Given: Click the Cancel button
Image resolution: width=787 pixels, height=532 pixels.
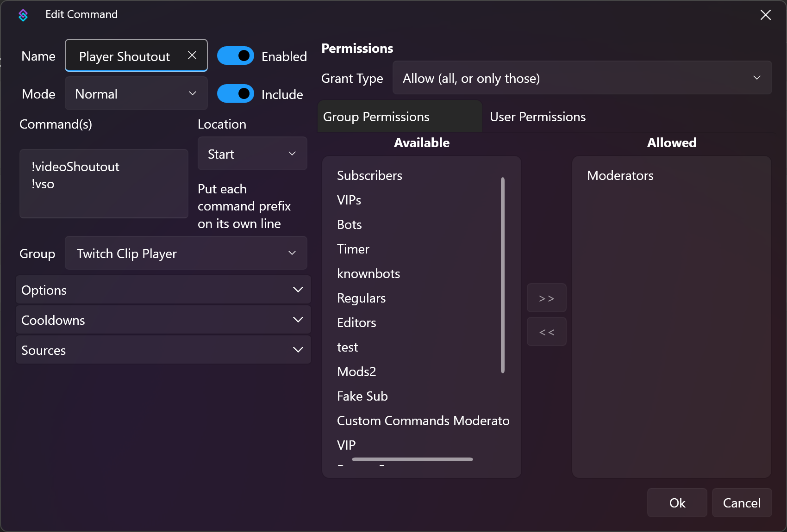Looking at the screenshot, I should pos(742,503).
